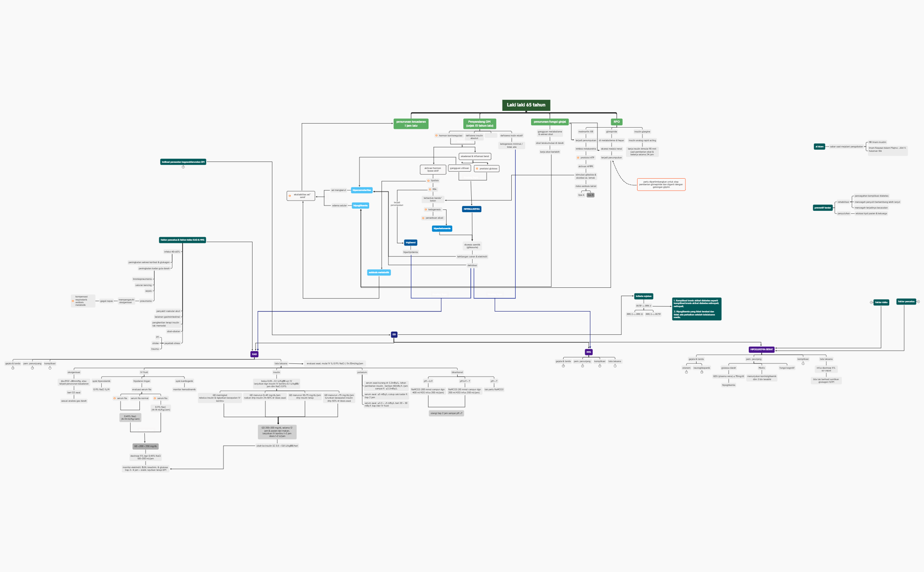Expand indikasi pemastian kegawatdaruratan DM node
Viewport: 924px width, 572px height.
coord(183,167)
